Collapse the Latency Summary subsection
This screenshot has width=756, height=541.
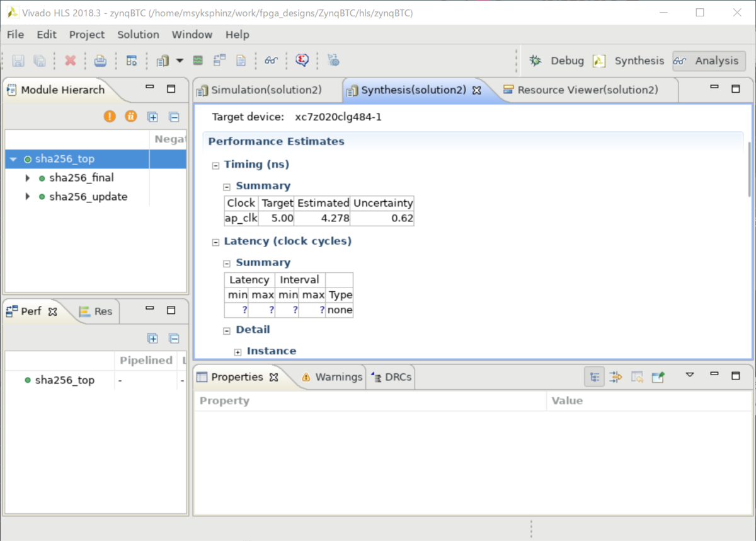click(227, 264)
